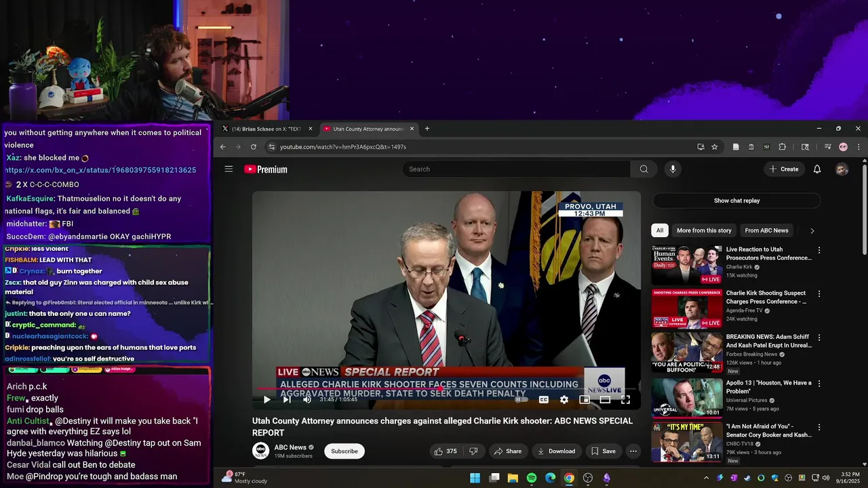Switch video to miniplayer mode
This screenshot has width=868, height=488.
click(x=584, y=400)
